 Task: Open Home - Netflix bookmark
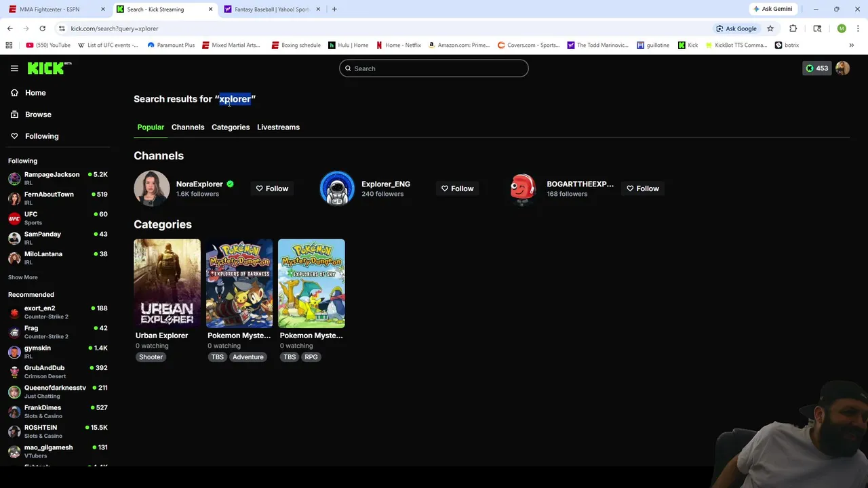(x=398, y=45)
